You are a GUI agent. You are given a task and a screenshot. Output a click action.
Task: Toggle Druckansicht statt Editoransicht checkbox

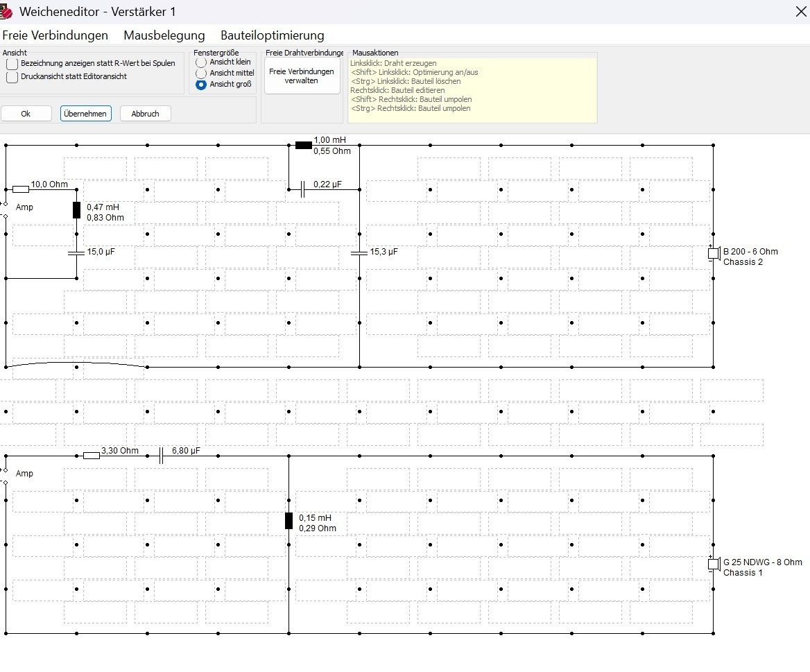coord(12,77)
